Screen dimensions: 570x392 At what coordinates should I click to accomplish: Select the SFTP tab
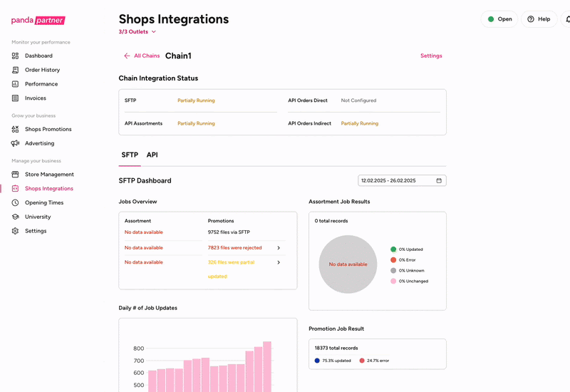[x=130, y=155]
